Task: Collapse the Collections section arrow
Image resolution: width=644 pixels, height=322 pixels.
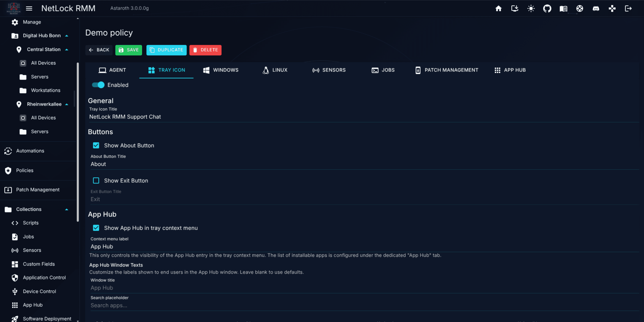Action: (67, 209)
